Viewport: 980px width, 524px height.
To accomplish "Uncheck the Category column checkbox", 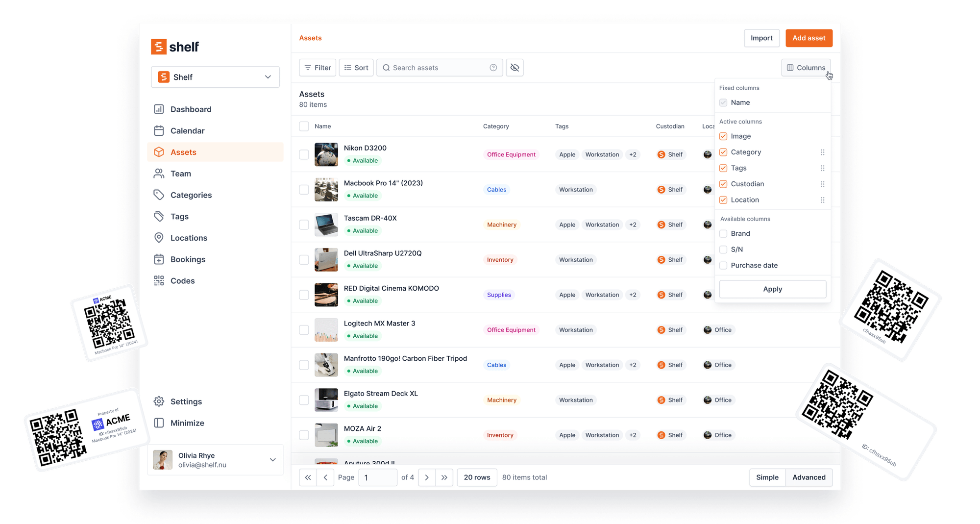I will [723, 152].
